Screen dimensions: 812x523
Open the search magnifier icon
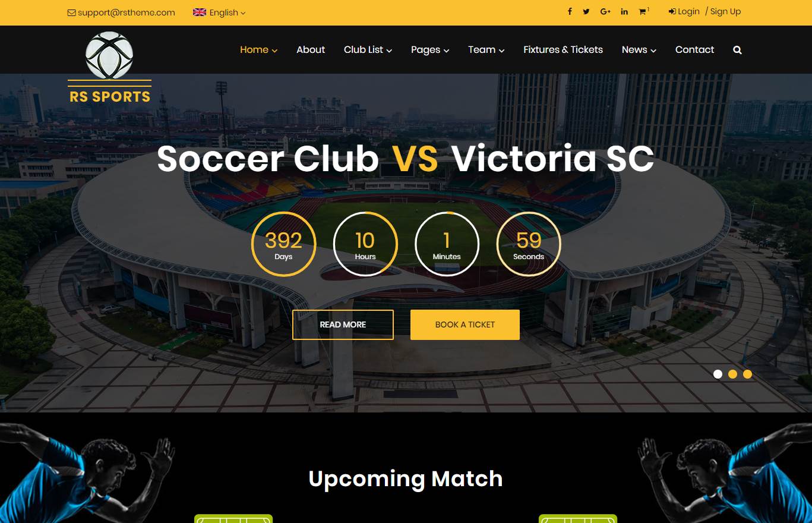tap(737, 50)
